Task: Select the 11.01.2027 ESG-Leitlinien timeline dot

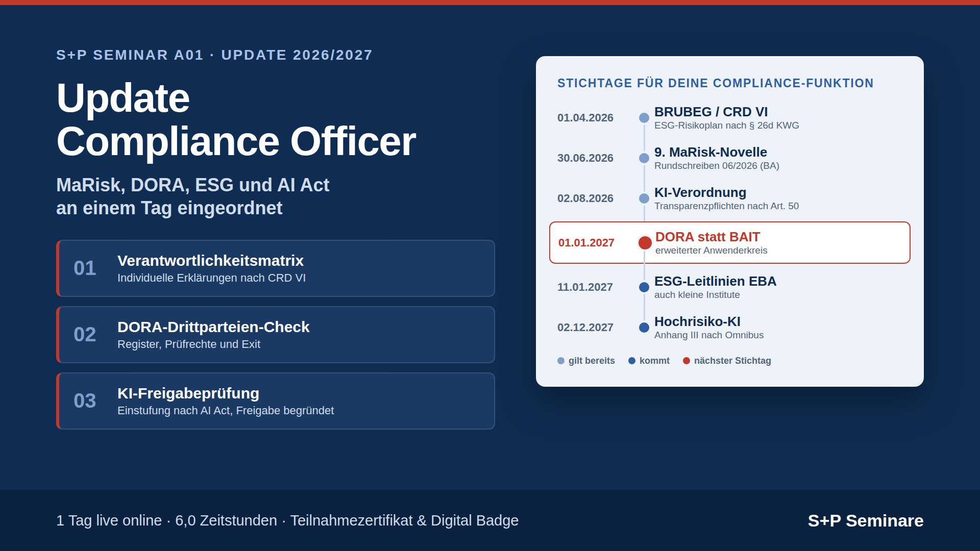Action: coord(644,287)
